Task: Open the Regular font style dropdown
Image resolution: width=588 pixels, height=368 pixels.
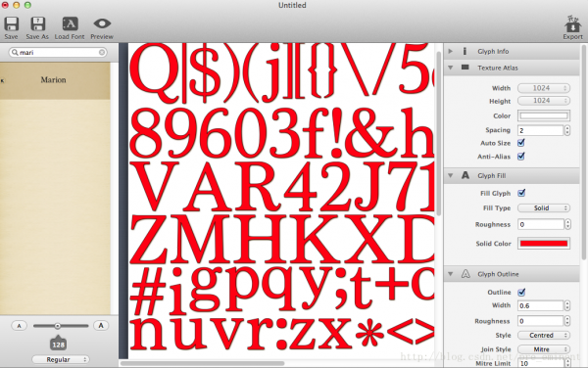Action: click(x=61, y=359)
